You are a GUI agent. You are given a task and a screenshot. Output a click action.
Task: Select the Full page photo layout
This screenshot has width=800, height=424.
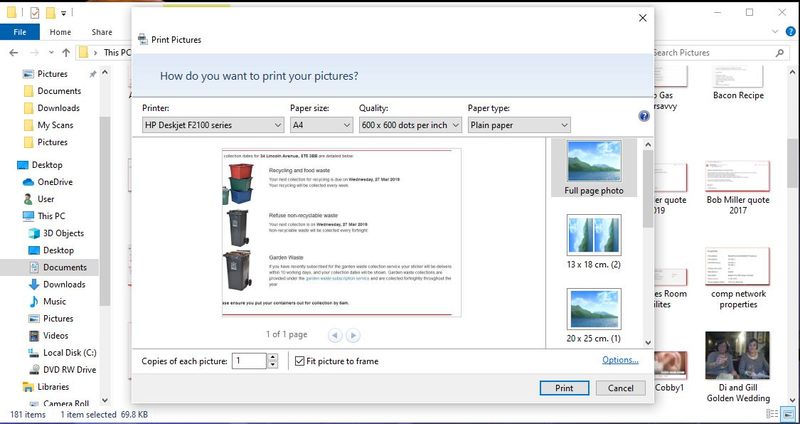point(593,167)
